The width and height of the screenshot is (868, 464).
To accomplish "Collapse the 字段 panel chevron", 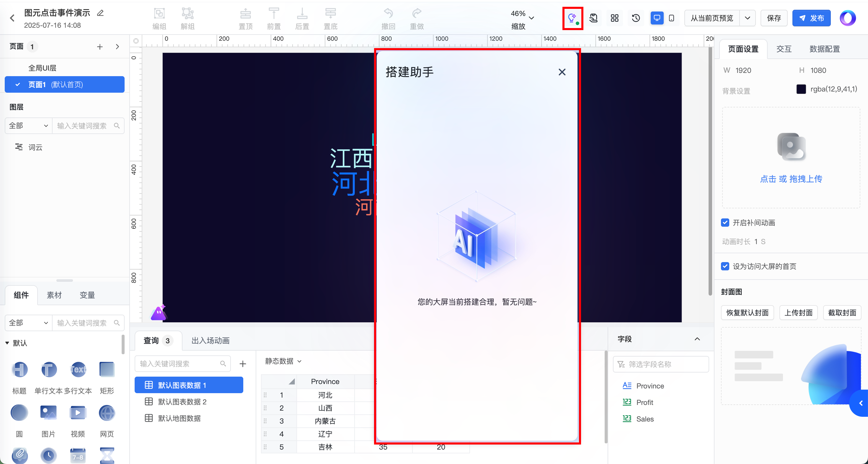I will (x=697, y=339).
